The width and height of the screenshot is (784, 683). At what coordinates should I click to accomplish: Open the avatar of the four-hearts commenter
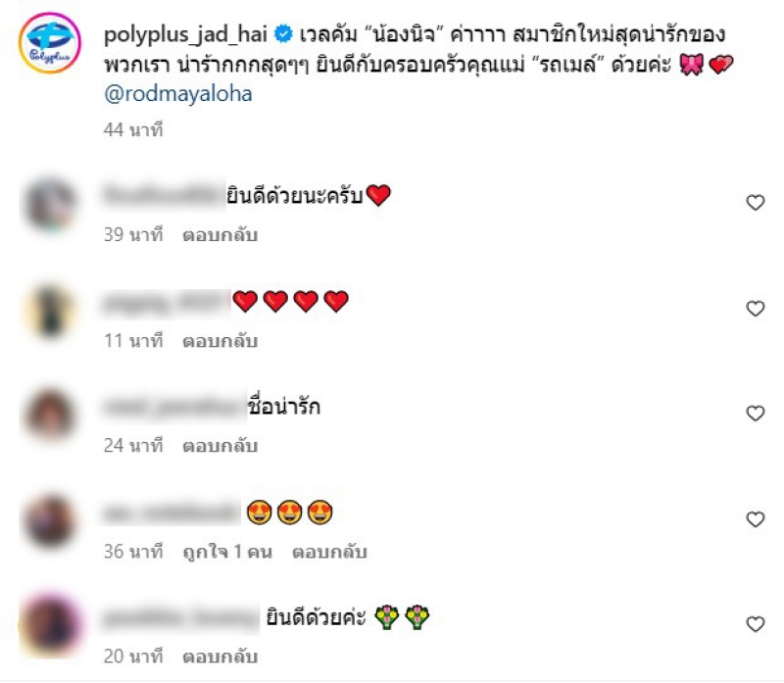pos(50,310)
